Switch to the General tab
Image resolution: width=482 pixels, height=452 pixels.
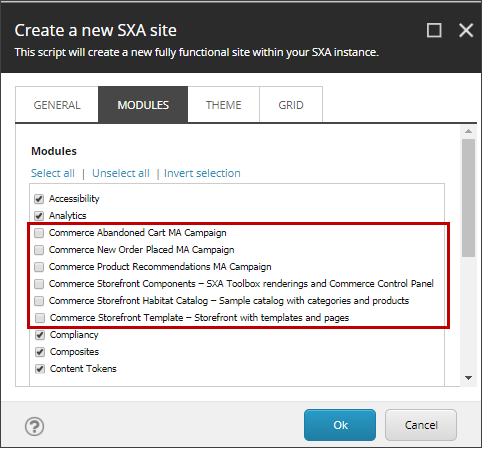click(57, 105)
